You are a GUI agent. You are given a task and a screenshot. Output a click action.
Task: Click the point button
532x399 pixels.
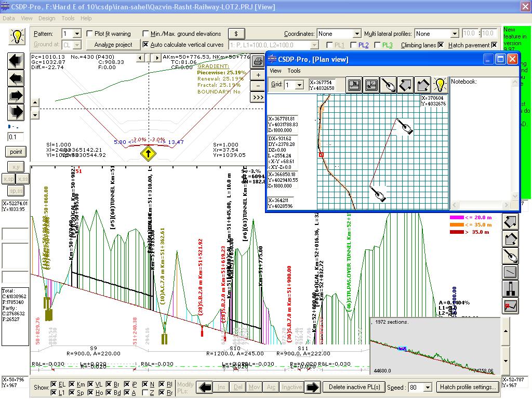point(16,152)
